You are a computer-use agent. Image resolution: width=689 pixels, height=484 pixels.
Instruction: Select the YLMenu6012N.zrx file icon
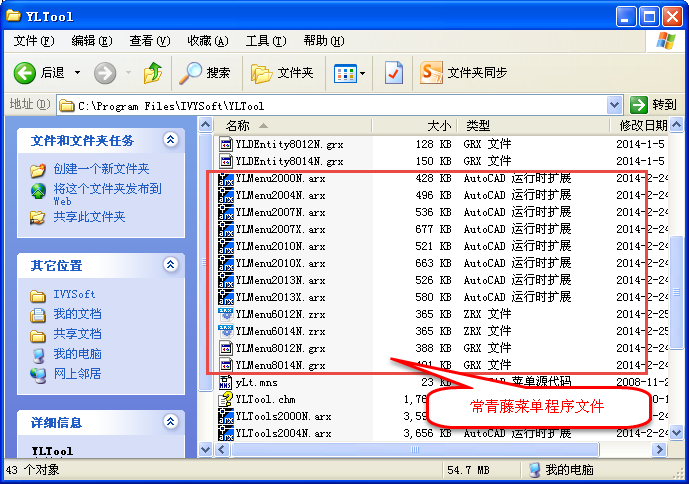(x=225, y=314)
